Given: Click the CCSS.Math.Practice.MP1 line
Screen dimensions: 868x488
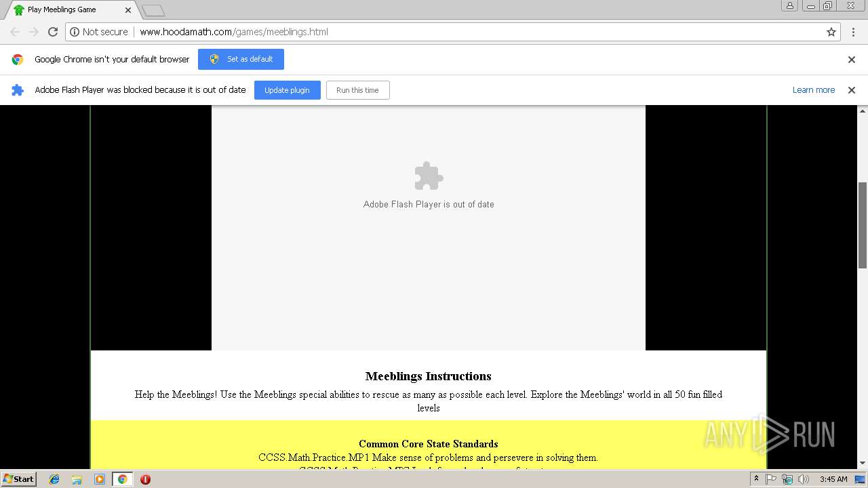Looking at the screenshot, I should click(x=429, y=457).
